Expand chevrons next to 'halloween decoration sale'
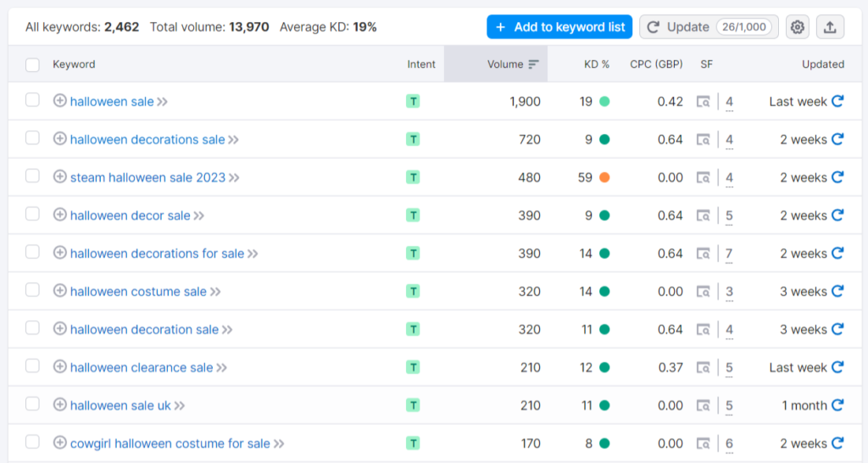 [x=227, y=330]
